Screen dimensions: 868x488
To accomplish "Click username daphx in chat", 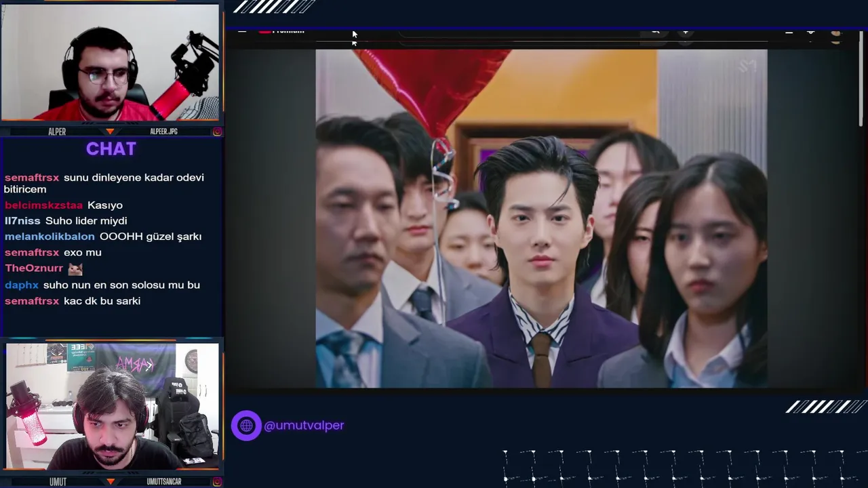I will (x=22, y=285).
